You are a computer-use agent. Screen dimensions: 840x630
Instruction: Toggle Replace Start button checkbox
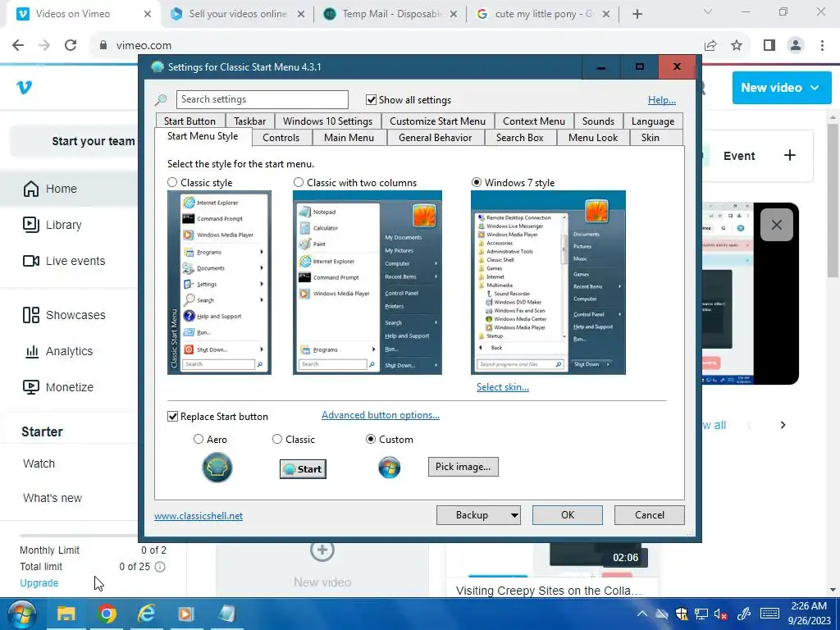172,416
